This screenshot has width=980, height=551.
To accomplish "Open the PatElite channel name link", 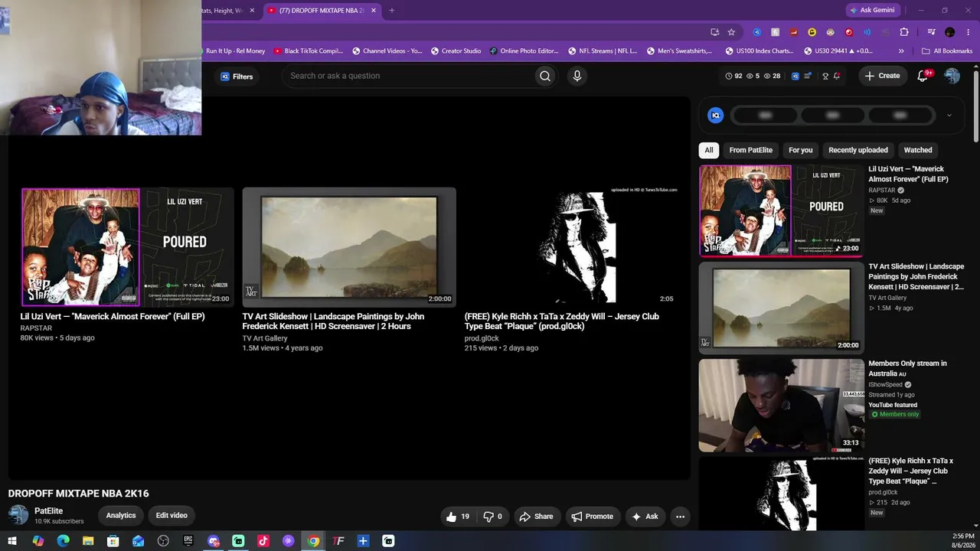I will tap(49, 510).
